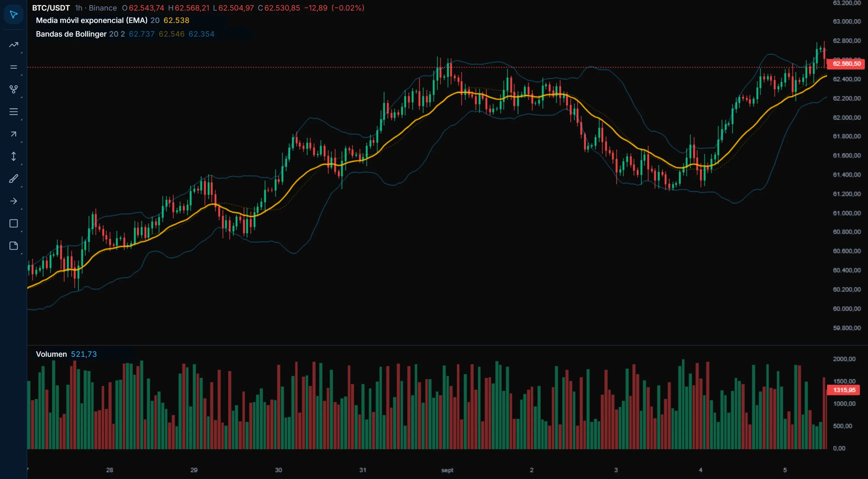Click the 62.000,00 price axis label
Image resolution: width=868 pixels, height=479 pixels.
(x=846, y=117)
